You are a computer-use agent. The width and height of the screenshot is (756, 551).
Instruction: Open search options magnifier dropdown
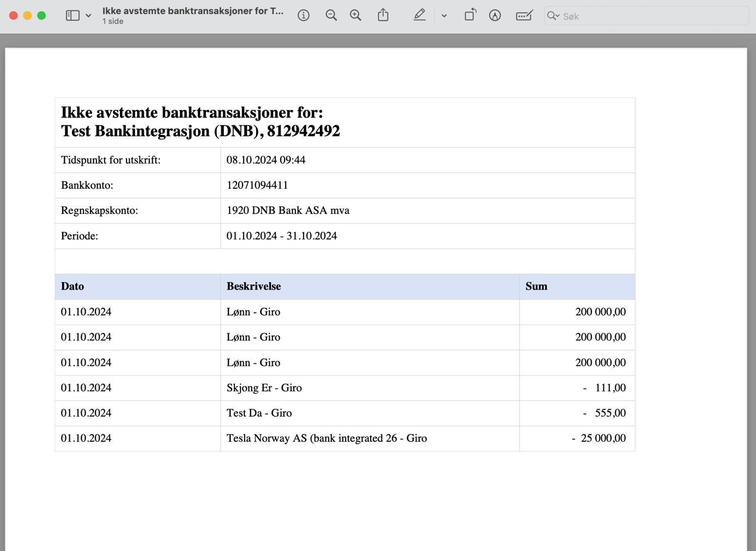pyautogui.click(x=553, y=16)
